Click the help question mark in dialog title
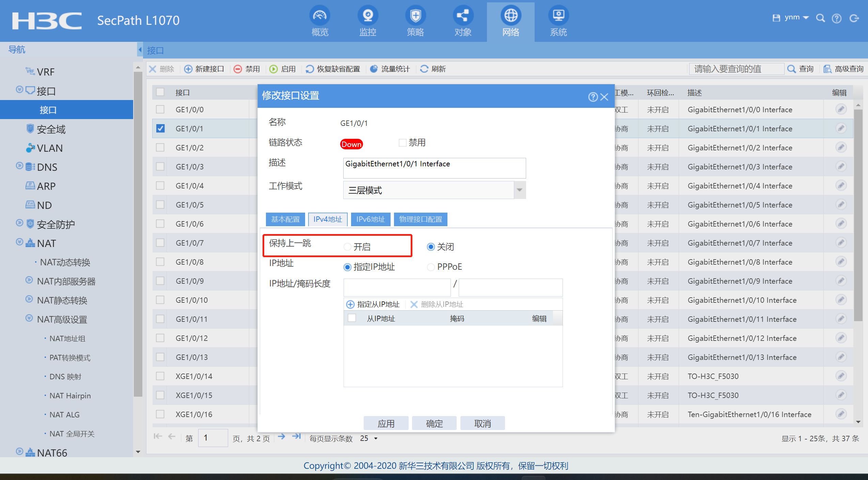Screen dimensions: 868x480 pyautogui.click(x=593, y=97)
